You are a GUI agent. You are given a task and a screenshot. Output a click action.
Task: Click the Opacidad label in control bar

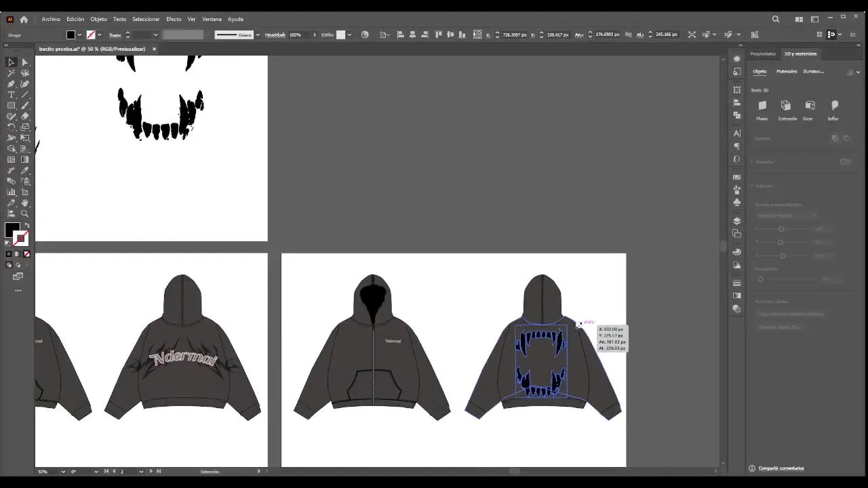point(275,35)
